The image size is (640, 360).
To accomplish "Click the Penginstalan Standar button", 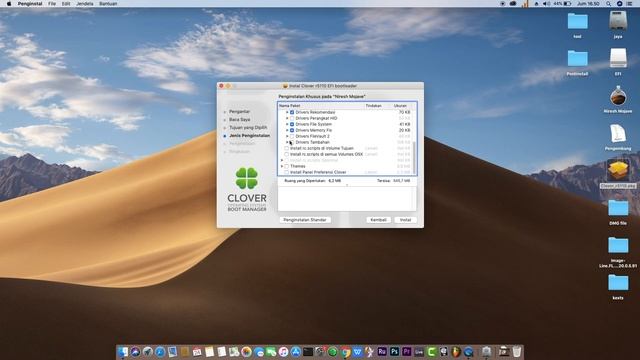I will coord(305,220).
